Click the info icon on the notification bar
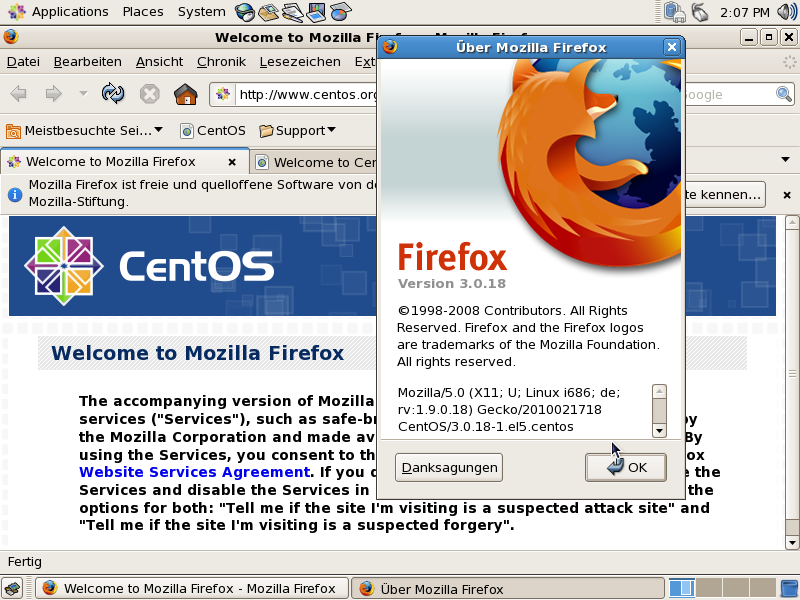This screenshot has height=600, width=800. [15, 194]
